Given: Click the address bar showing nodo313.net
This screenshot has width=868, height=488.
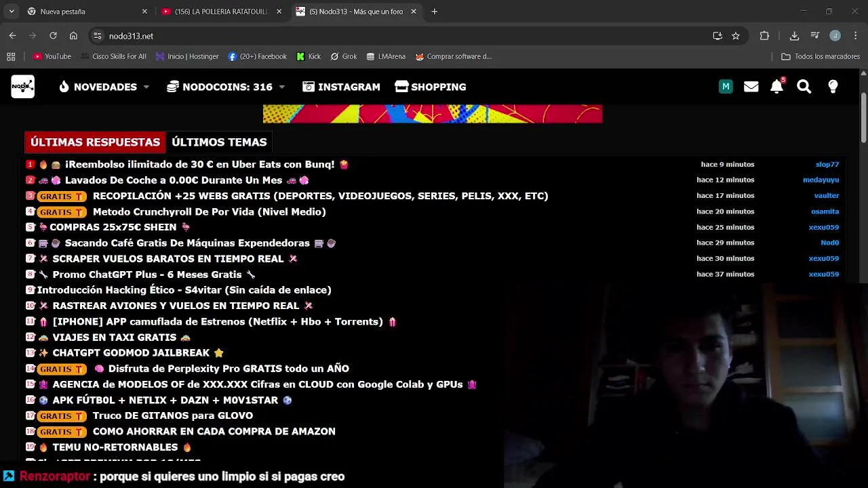Looking at the screenshot, I should point(407,36).
